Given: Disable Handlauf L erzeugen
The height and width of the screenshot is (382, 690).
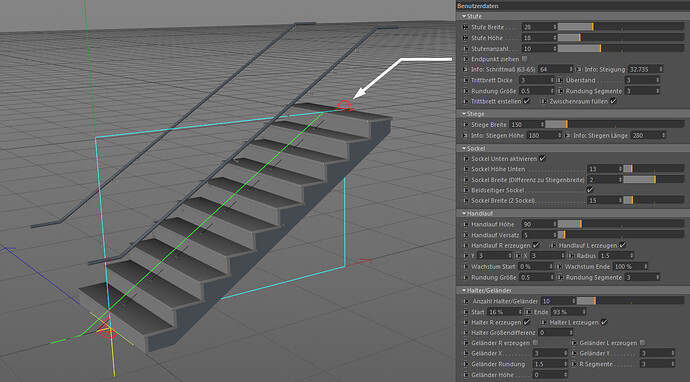Looking at the screenshot, I should pos(622,245).
